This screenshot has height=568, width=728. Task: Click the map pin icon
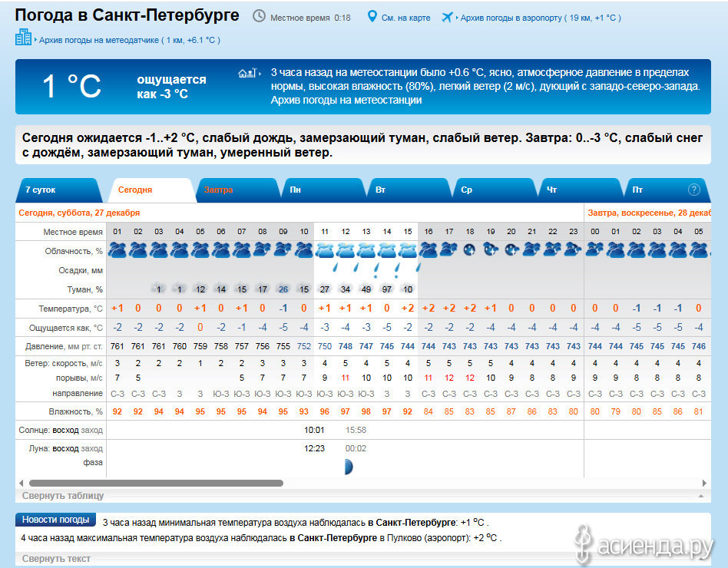tap(372, 16)
